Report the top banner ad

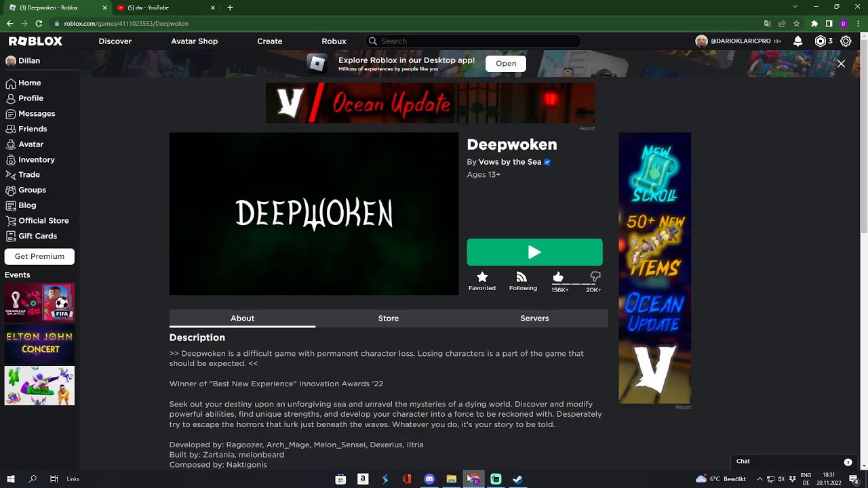[587, 128]
